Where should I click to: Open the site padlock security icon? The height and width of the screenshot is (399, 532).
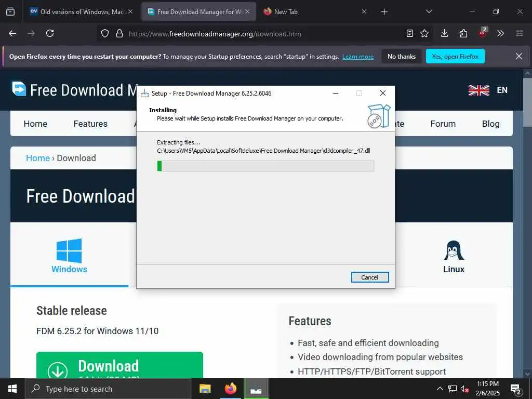(119, 33)
